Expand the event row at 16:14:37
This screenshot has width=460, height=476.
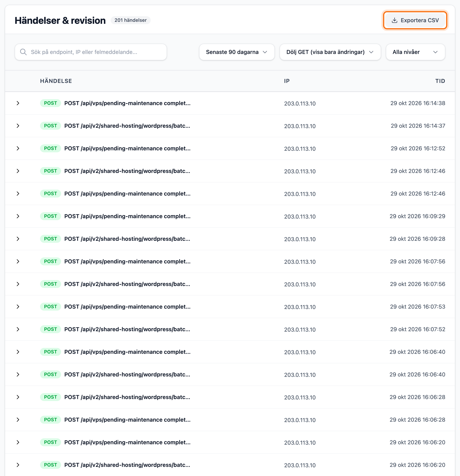[x=18, y=126]
